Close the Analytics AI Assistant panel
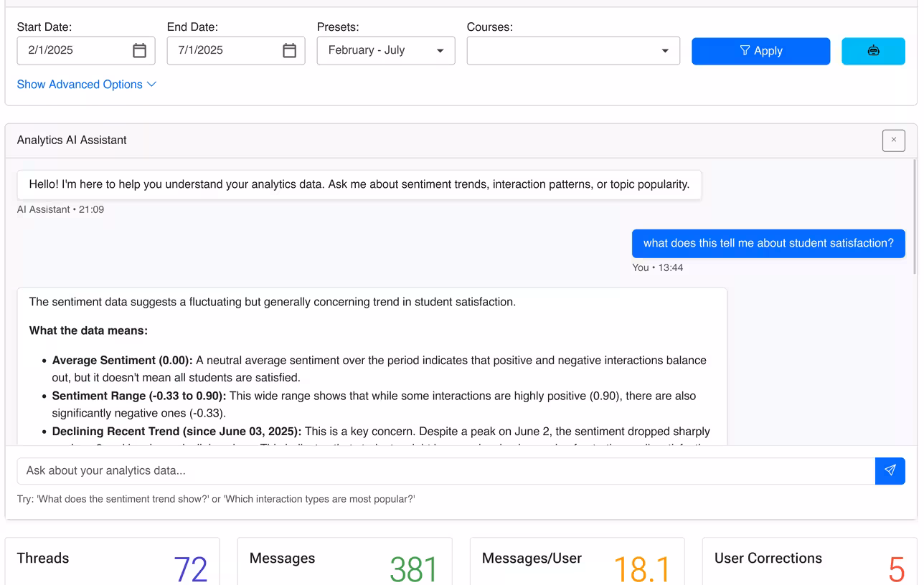This screenshot has height=585, width=924. [894, 141]
